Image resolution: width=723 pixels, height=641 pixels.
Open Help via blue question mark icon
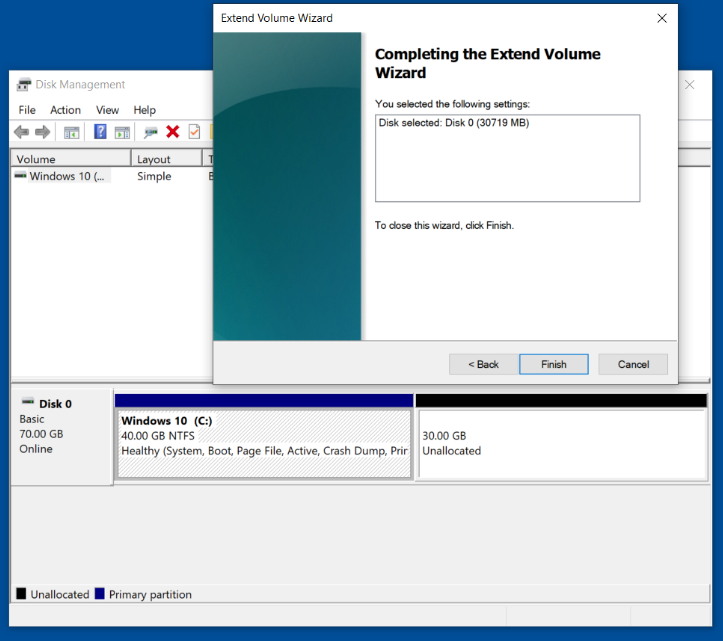pos(100,132)
